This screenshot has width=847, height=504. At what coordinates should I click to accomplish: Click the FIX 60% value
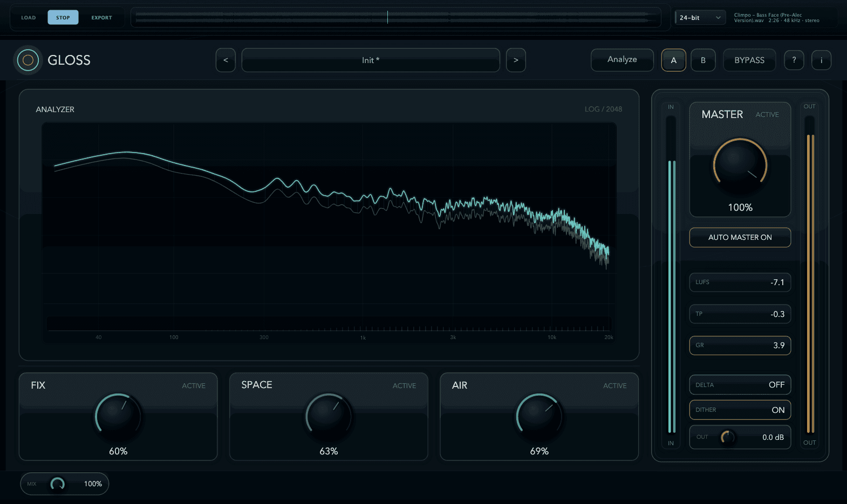[x=118, y=452]
